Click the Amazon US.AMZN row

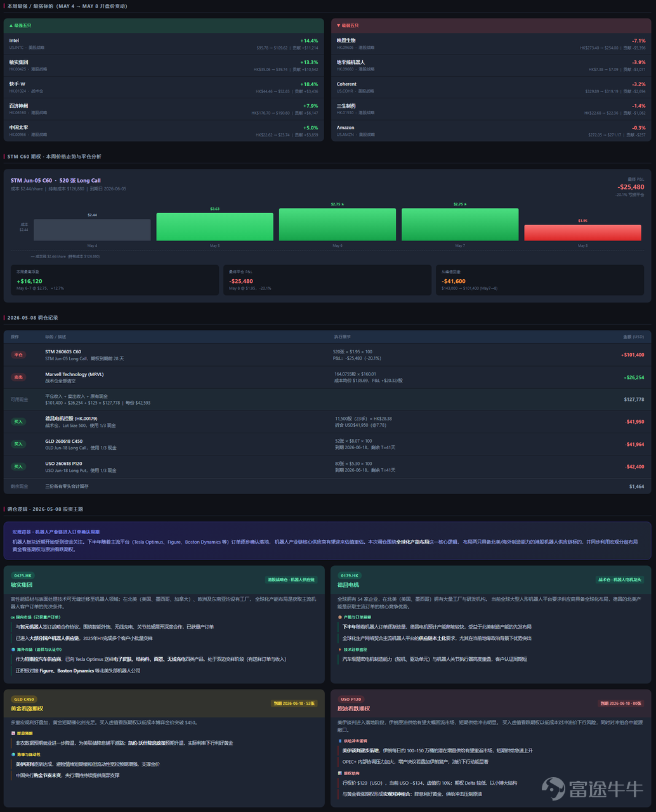click(x=491, y=131)
